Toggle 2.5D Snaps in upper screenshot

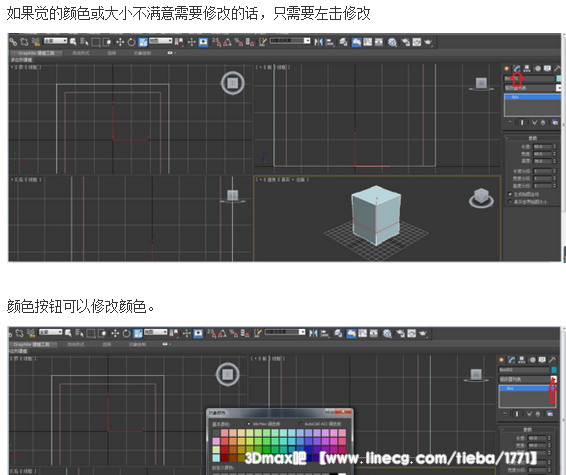tap(217, 42)
